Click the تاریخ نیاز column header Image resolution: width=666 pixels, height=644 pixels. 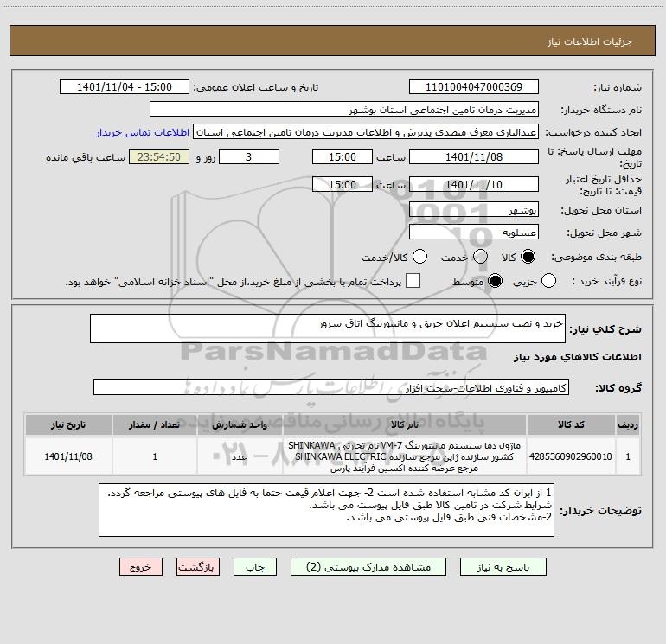point(68,424)
